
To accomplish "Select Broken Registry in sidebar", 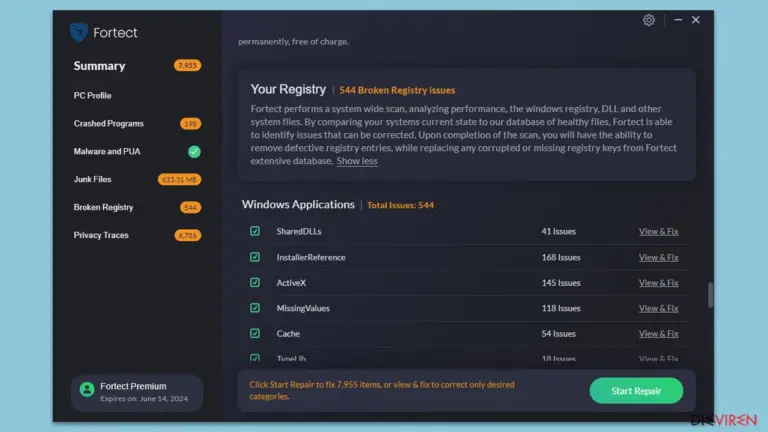I will tap(103, 207).
